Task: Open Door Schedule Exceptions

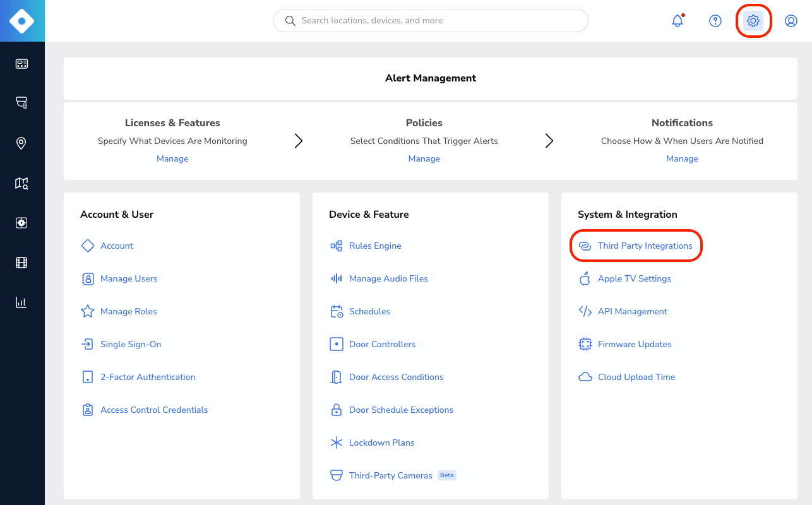Action: [401, 410]
